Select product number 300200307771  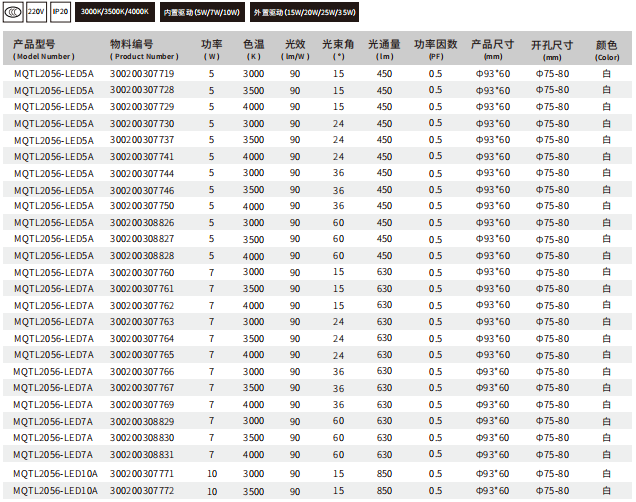click(142, 474)
